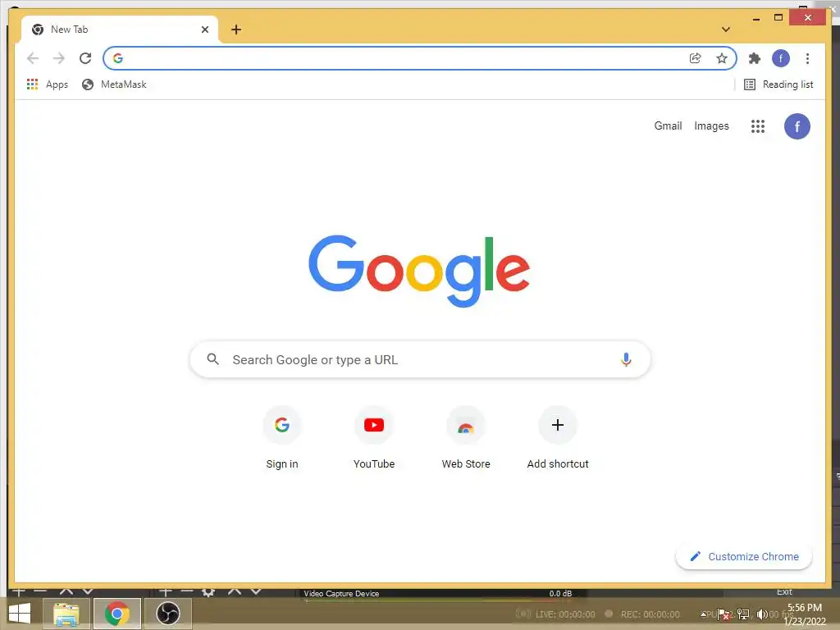Open the YouTube shortcut tile
The image size is (840, 630).
point(374,438)
